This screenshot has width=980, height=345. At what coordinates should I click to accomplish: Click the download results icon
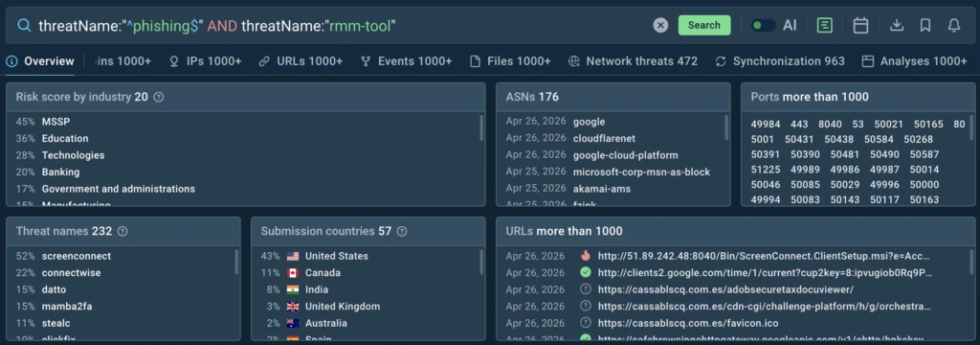pos(896,25)
